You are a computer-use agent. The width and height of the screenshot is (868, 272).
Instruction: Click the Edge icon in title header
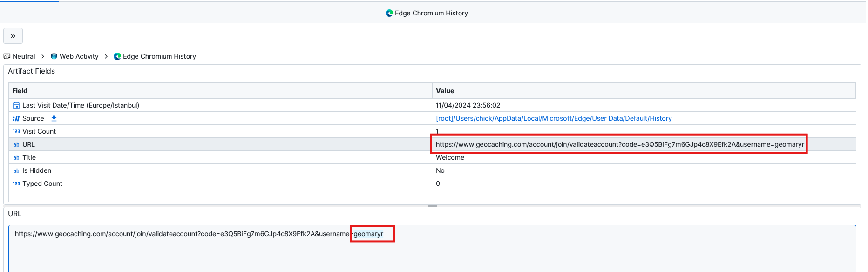tap(389, 13)
